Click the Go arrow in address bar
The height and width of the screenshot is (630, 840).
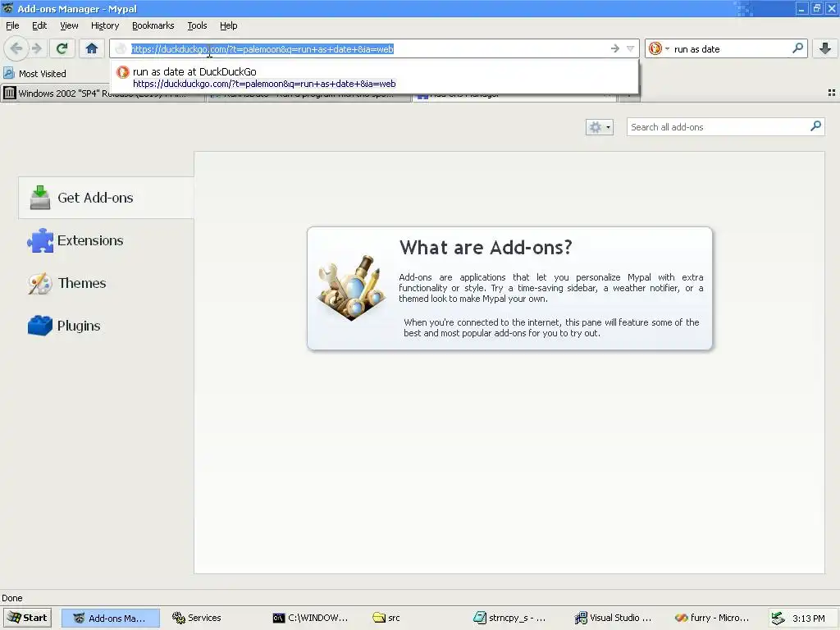click(615, 48)
